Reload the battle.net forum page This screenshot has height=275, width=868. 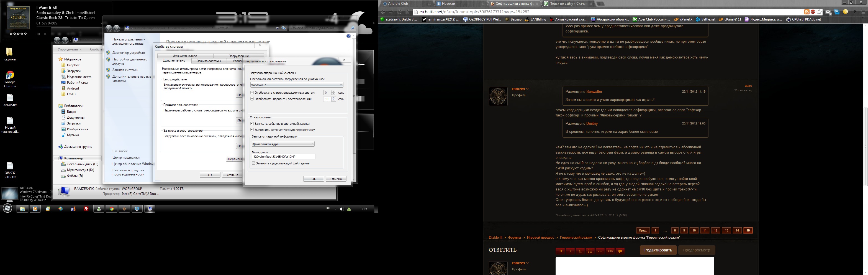tap(399, 12)
